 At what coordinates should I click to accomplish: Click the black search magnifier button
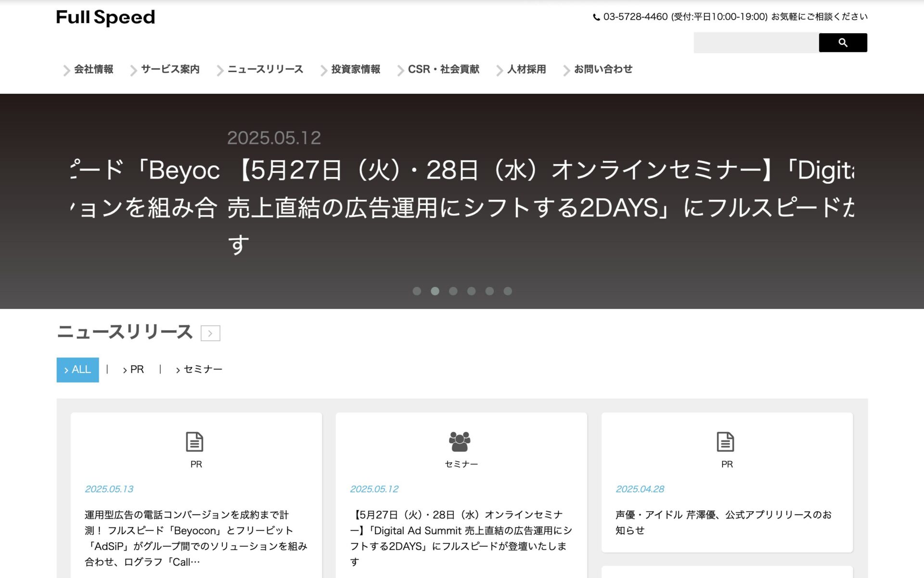(x=843, y=43)
